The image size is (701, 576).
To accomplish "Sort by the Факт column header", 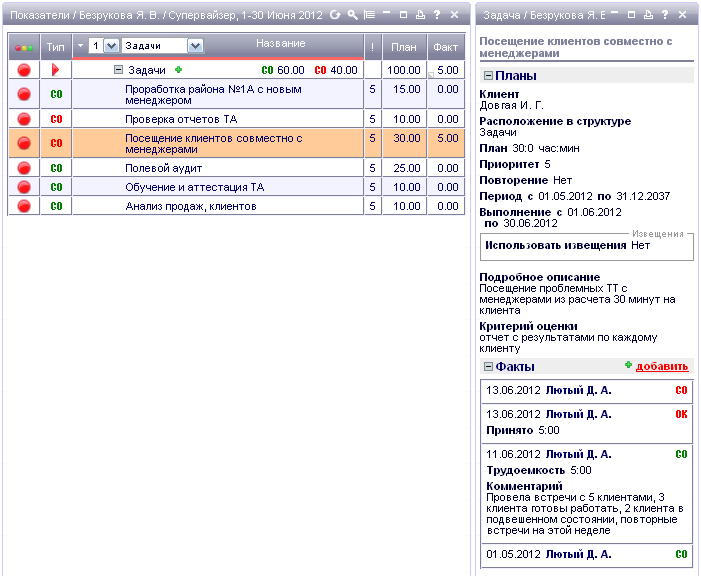I will tap(446, 47).
